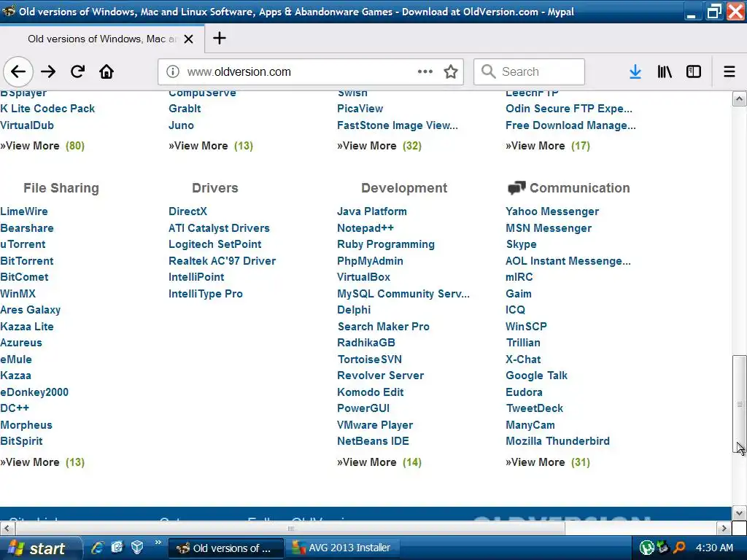747x560 pixels.
Task: Click horizontal scrollbar left arrow
Action: pyautogui.click(x=7, y=528)
